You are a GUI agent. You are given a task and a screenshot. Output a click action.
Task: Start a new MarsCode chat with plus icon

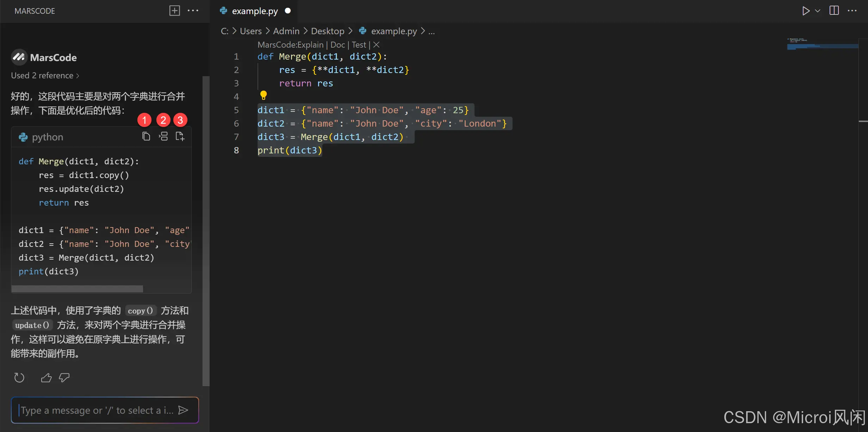[x=174, y=11]
